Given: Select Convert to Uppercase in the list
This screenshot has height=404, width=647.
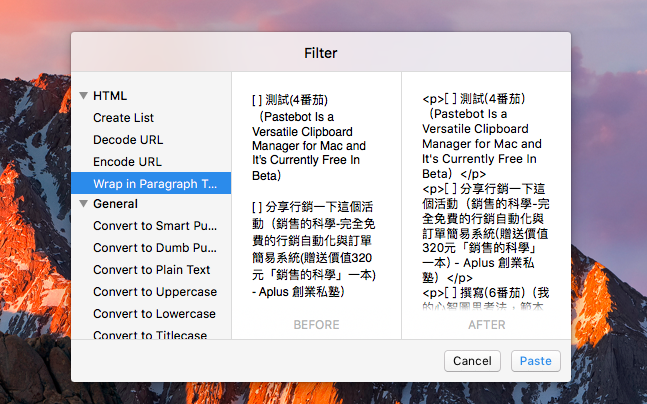Looking at the screenshot, I should [154, 292].
